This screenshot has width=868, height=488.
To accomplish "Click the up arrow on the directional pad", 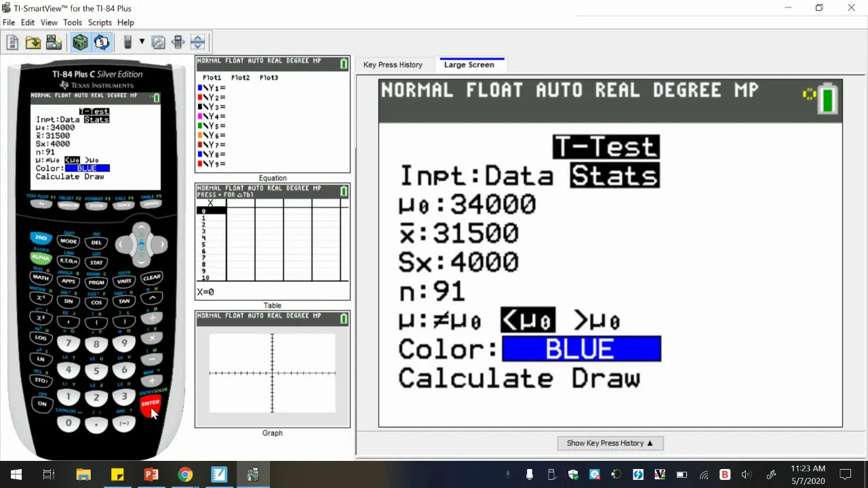I will click(141, 230).
